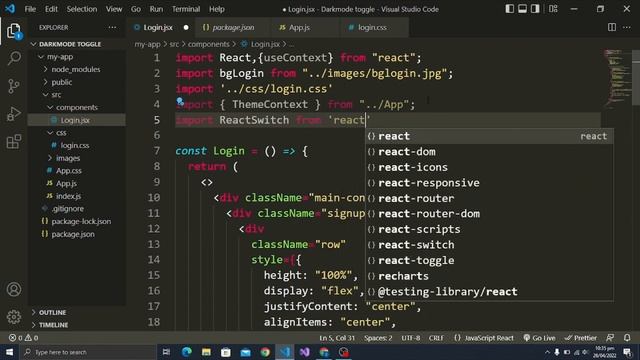This screenshot has width=640, height=360.
Task: Open the Terminal menu
Action: [186, 9]
